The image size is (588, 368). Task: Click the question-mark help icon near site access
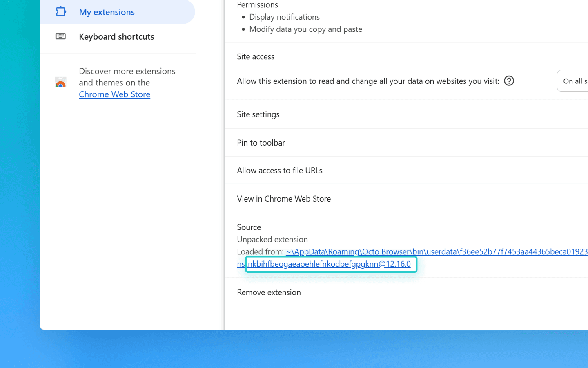[x=509, y=81]
